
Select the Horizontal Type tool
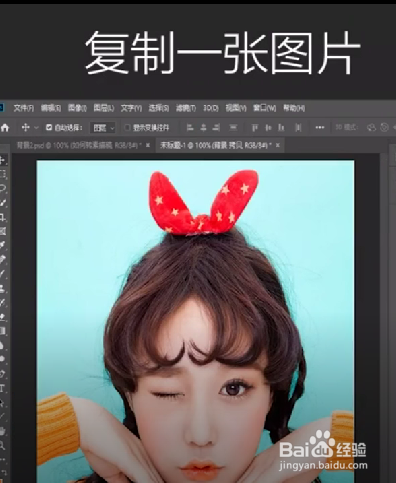[x=2, y=388]
